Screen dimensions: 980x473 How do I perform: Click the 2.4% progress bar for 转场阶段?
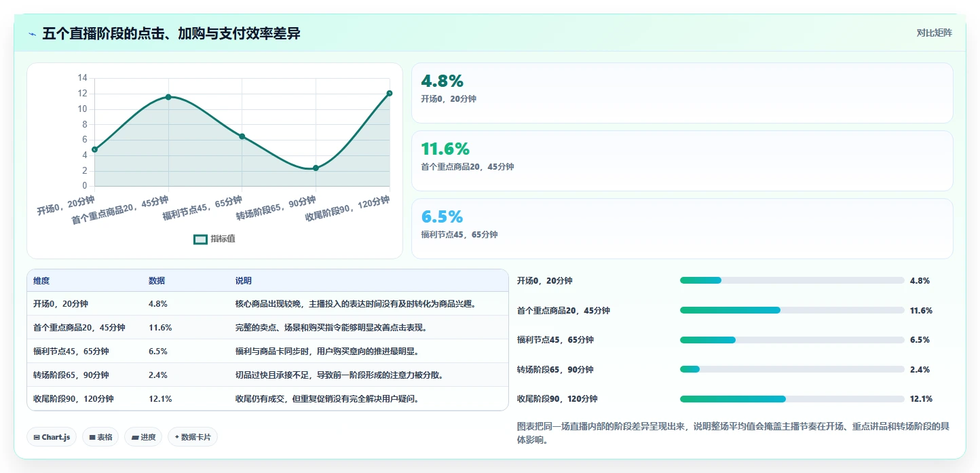click(792, 369)
